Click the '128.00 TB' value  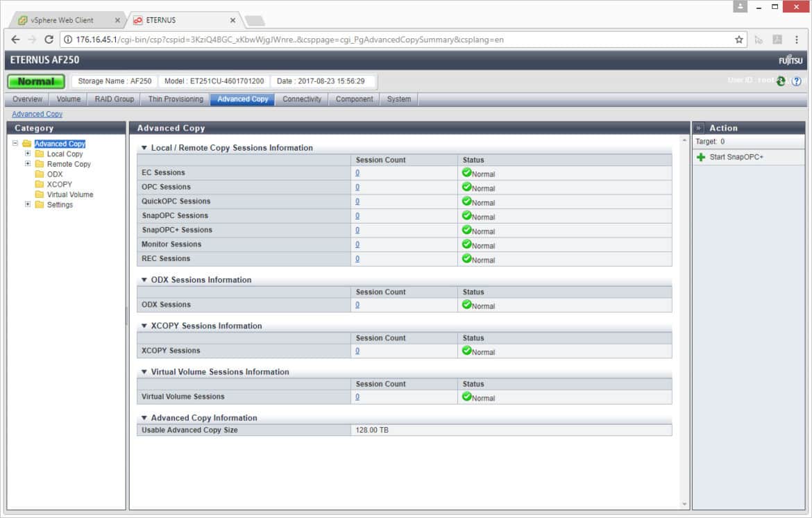372,430
